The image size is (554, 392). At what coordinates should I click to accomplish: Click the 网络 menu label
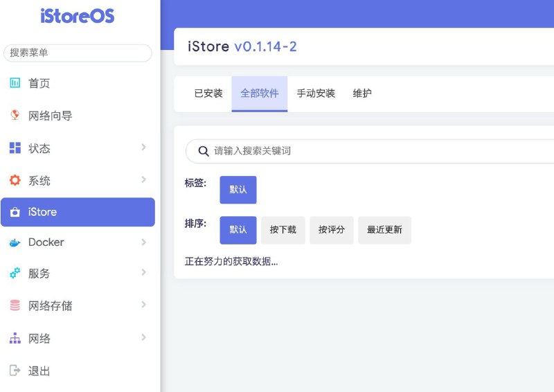click(x=39, y=338)
